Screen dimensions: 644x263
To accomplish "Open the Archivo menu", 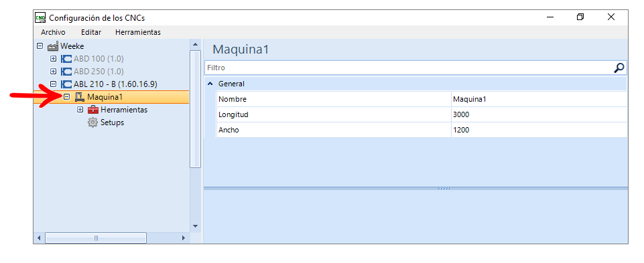I will (53, 32).
